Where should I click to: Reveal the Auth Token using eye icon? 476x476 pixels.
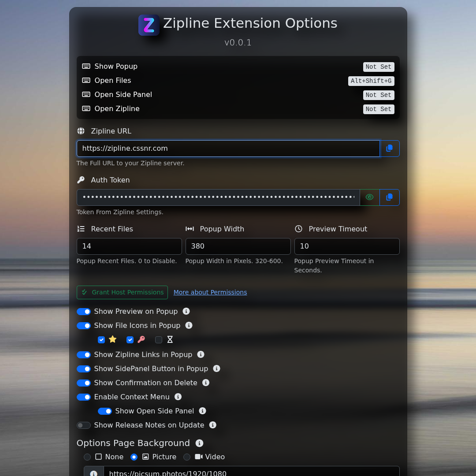pos(370,197)
